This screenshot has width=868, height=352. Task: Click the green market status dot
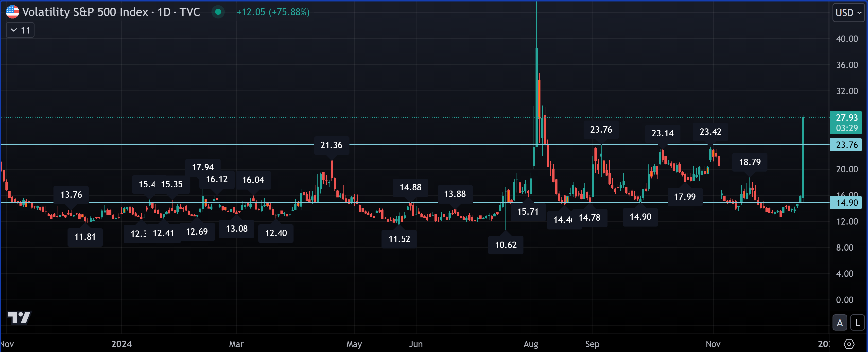pyautogui.click(x=218, y=12)
